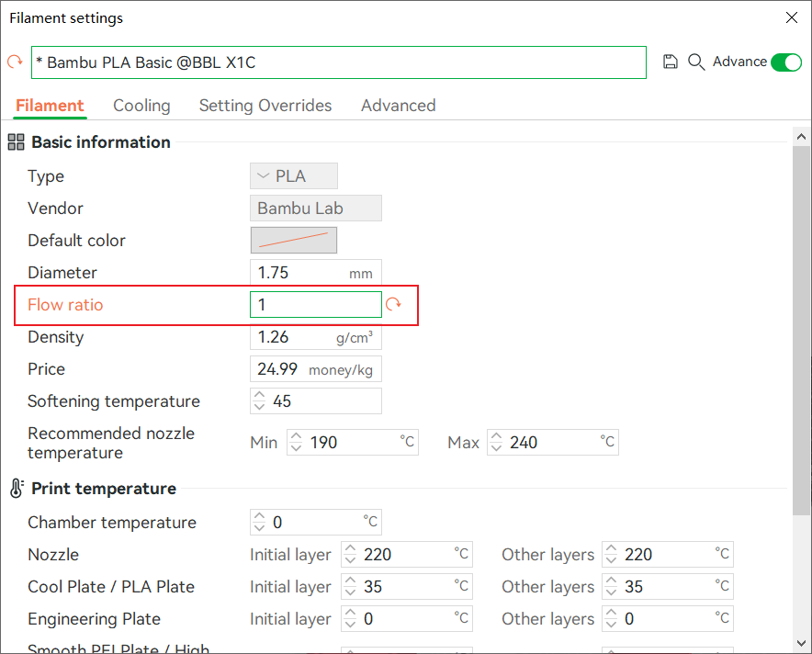
Task: Click Cool Plate other layers 35 field
Action: pyautogui.click(x=668, y=587)
